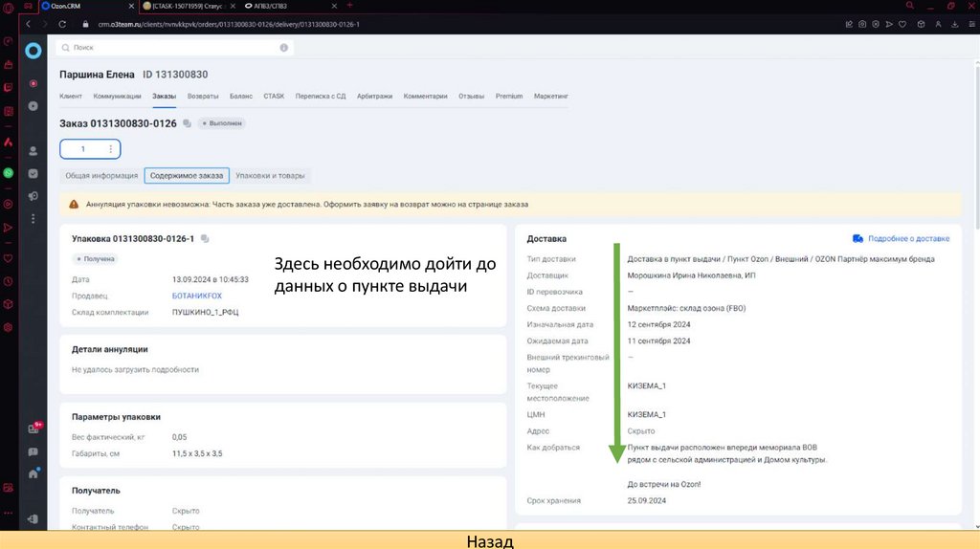Switch to CTASK-15071959 browser tab

coord(187,6)
